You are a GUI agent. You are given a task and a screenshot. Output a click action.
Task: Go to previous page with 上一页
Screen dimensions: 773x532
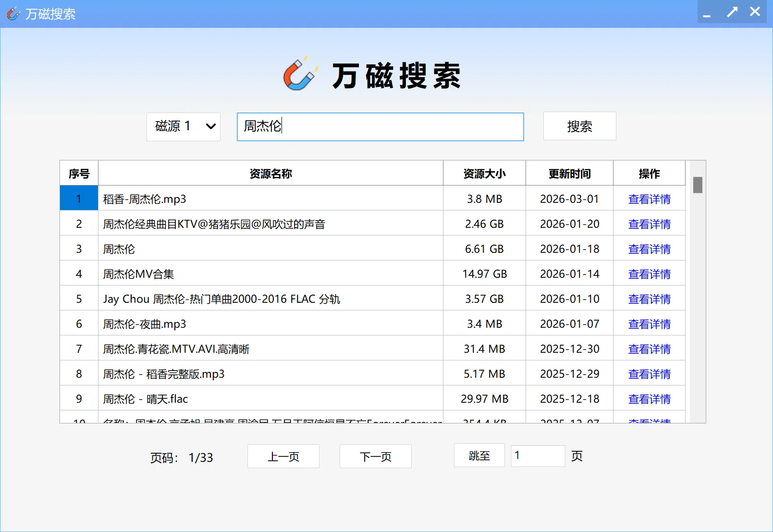pyautogui.click(x=283, y=456)
